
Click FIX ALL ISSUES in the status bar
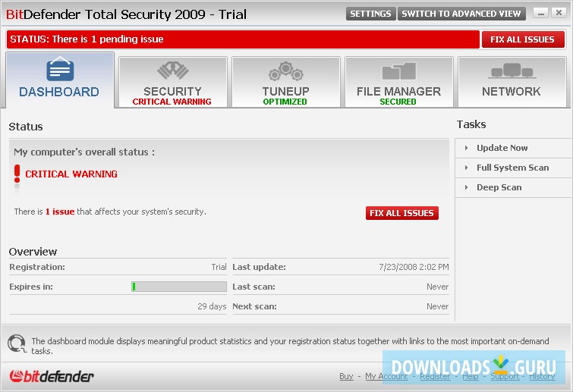523,39
